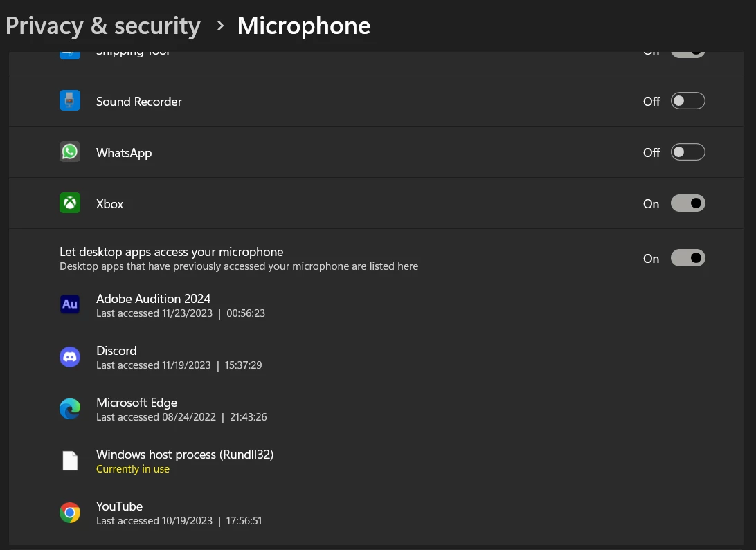Select the Microsoft Edge entry name
The width and height of the screenshot is (756, 550).
click(x=136, y=403)
